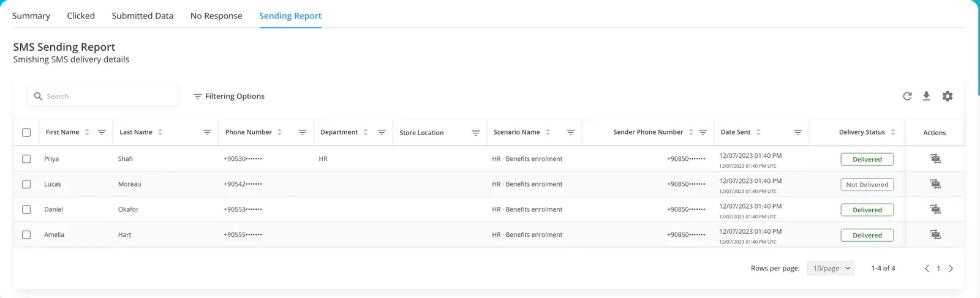Filter the Department column
980x298 pixels.
tap(382, 132)
